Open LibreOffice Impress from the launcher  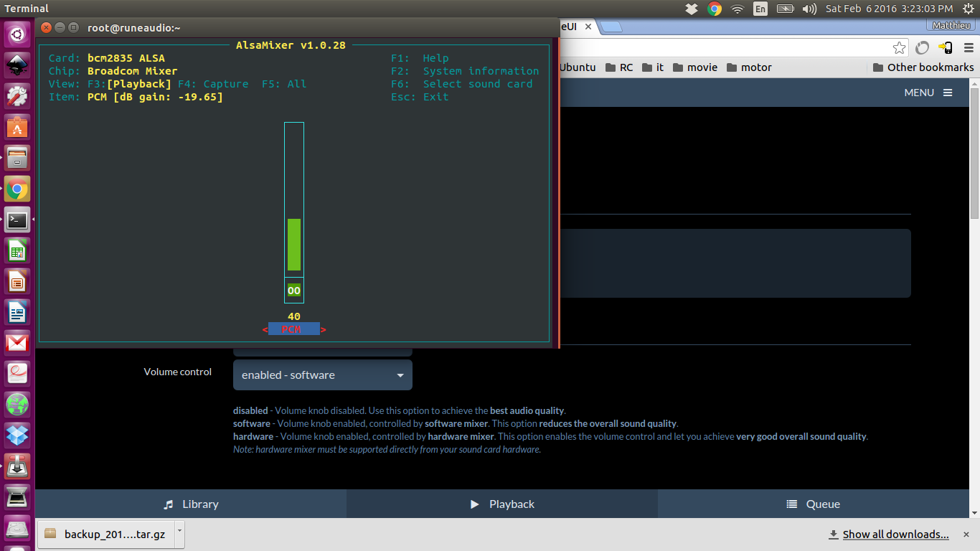[x=17, y=282]
